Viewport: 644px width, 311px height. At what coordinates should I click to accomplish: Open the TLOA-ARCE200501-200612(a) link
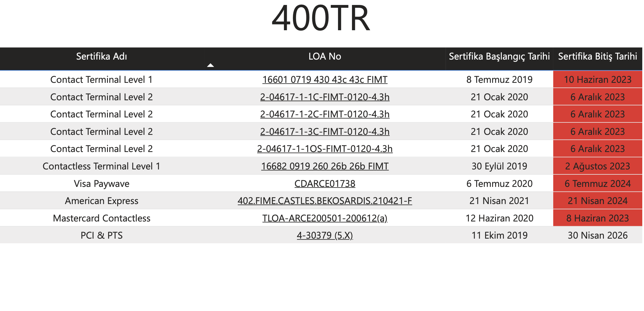tap(325, 218)
